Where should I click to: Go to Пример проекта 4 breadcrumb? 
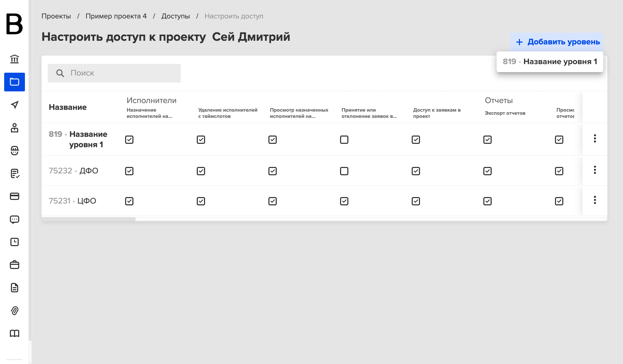pos(116,16)
